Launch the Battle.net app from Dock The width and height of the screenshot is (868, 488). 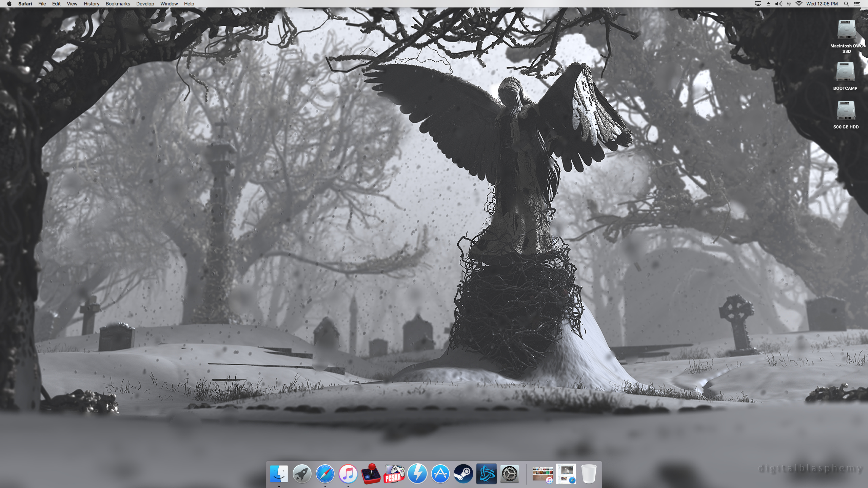486,473
